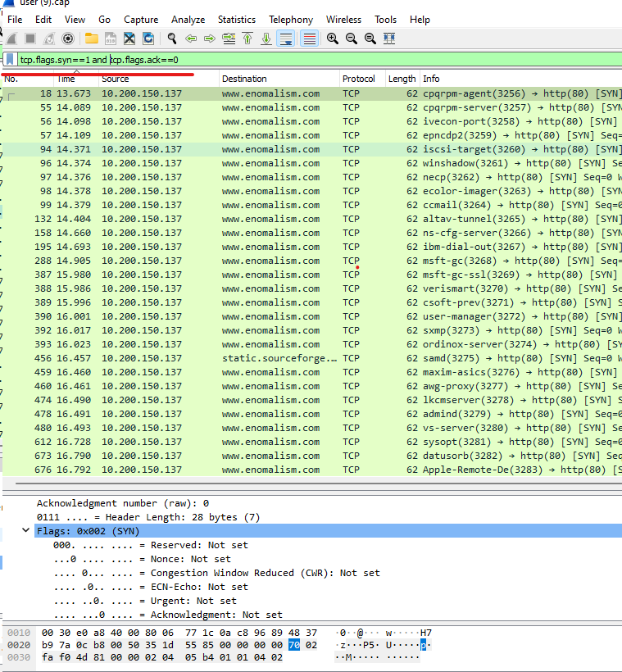Select Reserved: Not set flag line
This screenshot has height=672, width=622.
(x=151, y=545)
